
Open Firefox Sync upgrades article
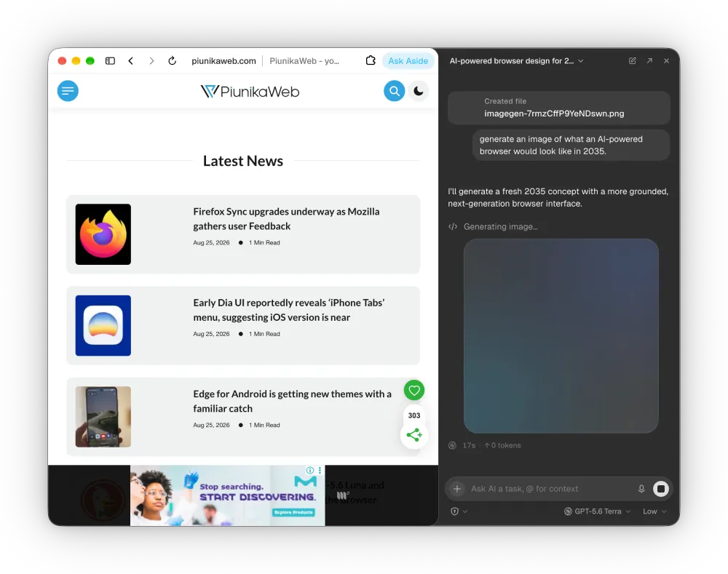pos(286,218)
